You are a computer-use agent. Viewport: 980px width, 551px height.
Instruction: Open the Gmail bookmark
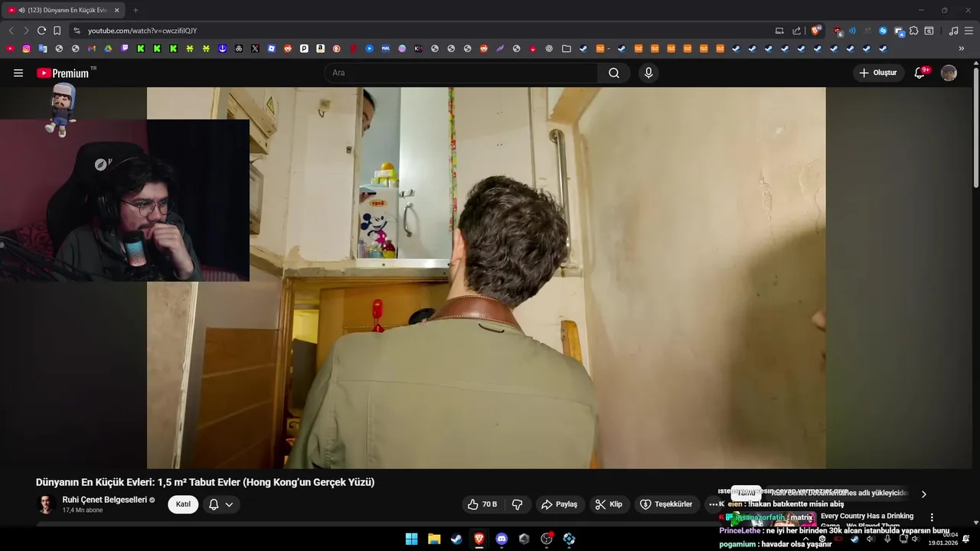coord(92,48)
